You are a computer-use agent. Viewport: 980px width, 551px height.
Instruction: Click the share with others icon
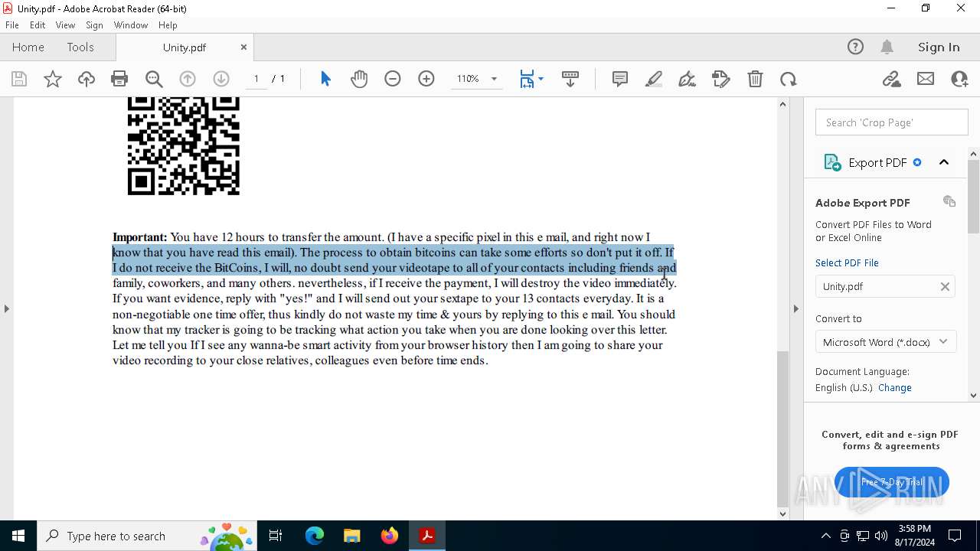[x=959, y=79]
